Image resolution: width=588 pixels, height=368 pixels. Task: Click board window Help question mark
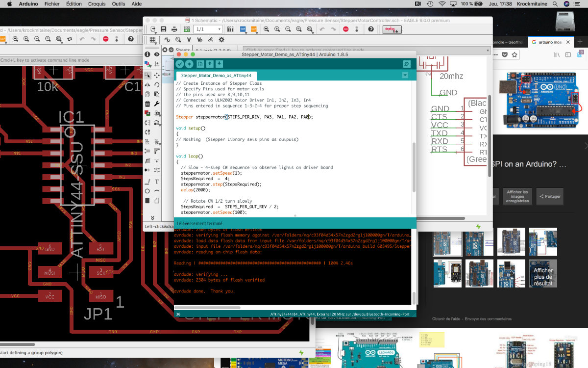coord(131,39)
